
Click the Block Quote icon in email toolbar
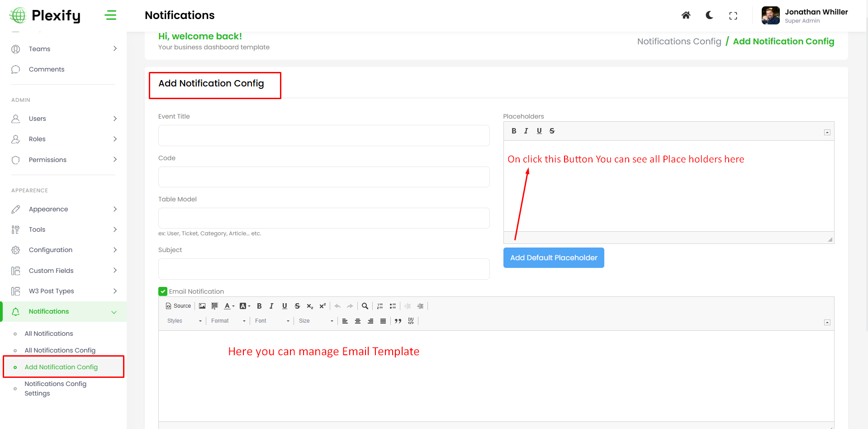[398, 321]
